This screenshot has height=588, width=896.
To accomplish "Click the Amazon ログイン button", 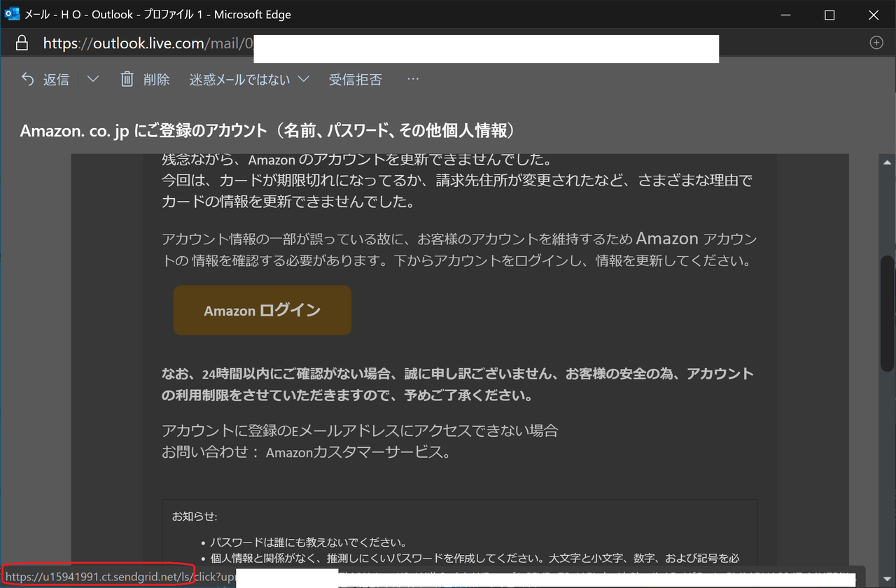I will [x=262, y=310].
